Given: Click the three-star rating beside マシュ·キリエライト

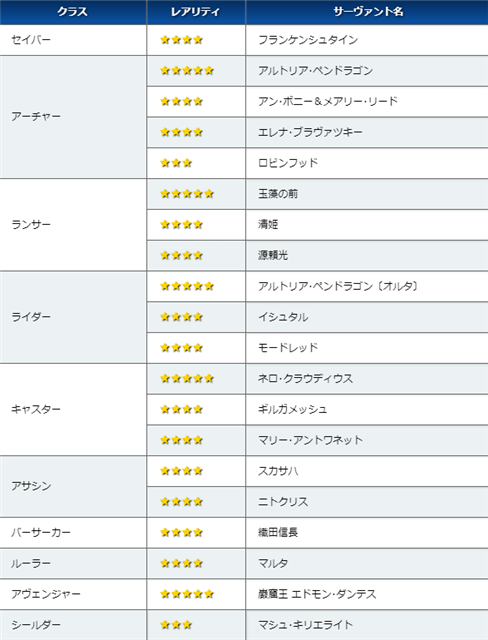Looking at the screenshot, I should click(176, 625).
